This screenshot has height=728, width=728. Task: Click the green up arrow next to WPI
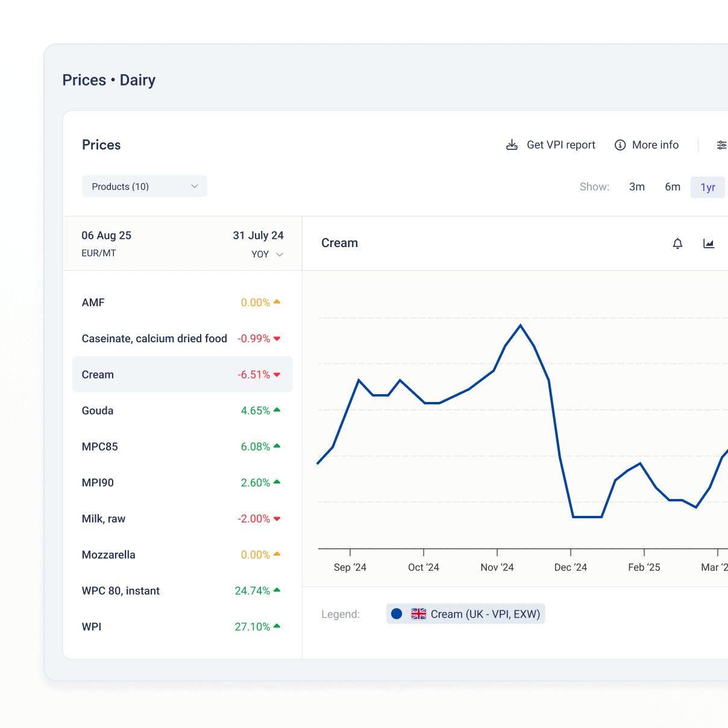tap(277, 626)
